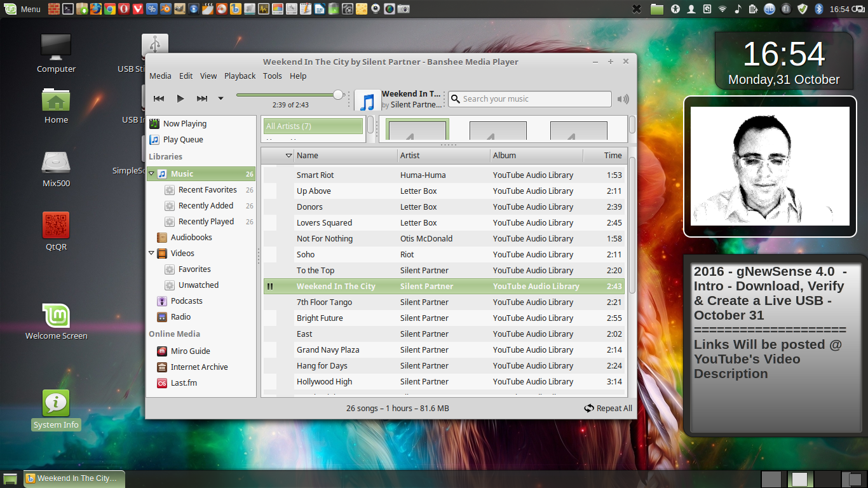Viewport: 868px width, 488px height.
Task: Click the volume speaker button in Banshee
Action: 623,99
